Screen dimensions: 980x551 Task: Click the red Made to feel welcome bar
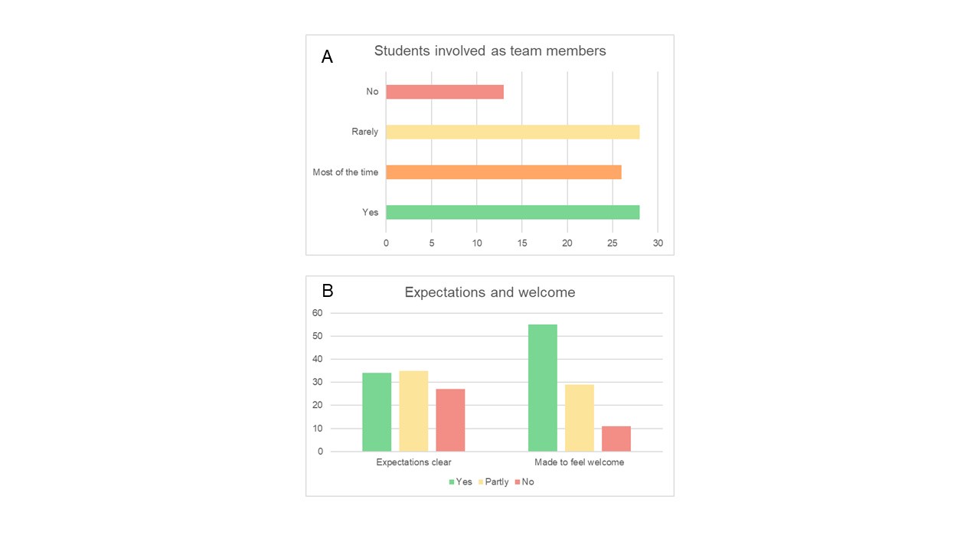click(x=616, y=439)
